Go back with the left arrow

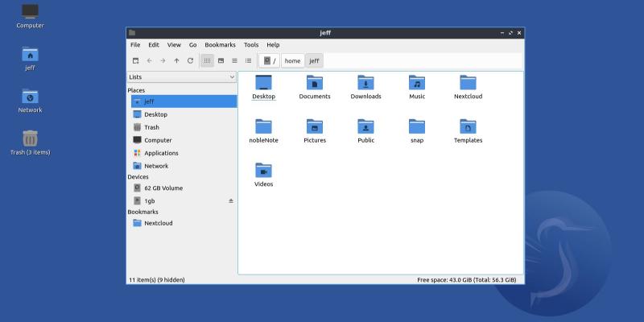149,61
